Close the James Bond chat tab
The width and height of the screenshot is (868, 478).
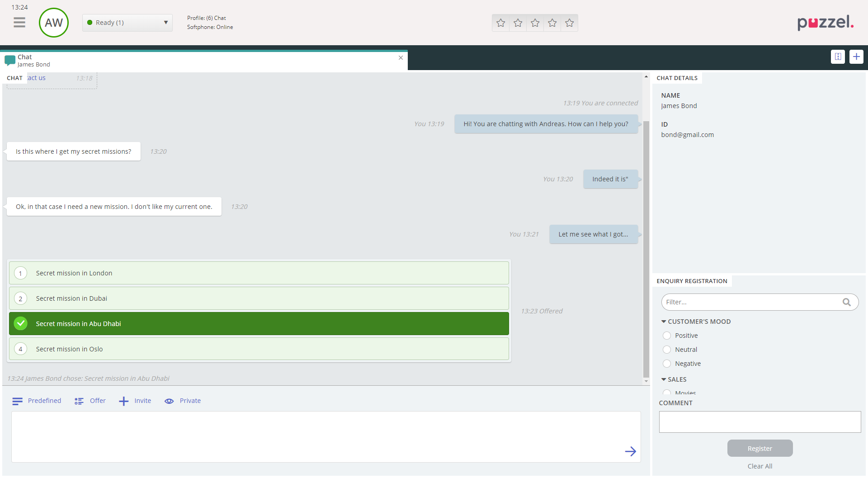click(x=401, y=58)
